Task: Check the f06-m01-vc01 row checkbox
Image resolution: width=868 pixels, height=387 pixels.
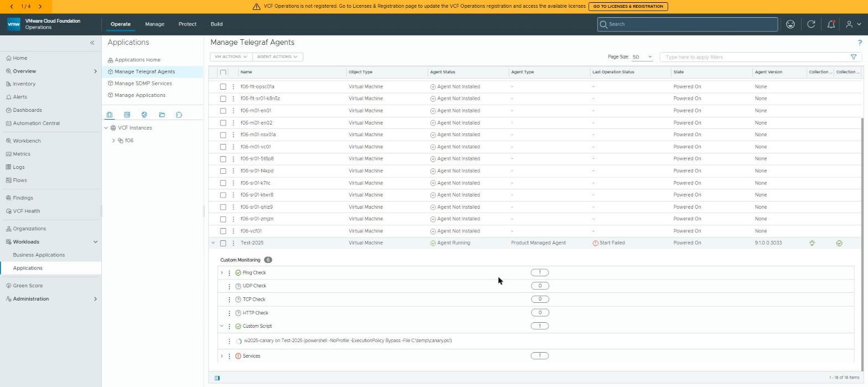Action: 223,147
